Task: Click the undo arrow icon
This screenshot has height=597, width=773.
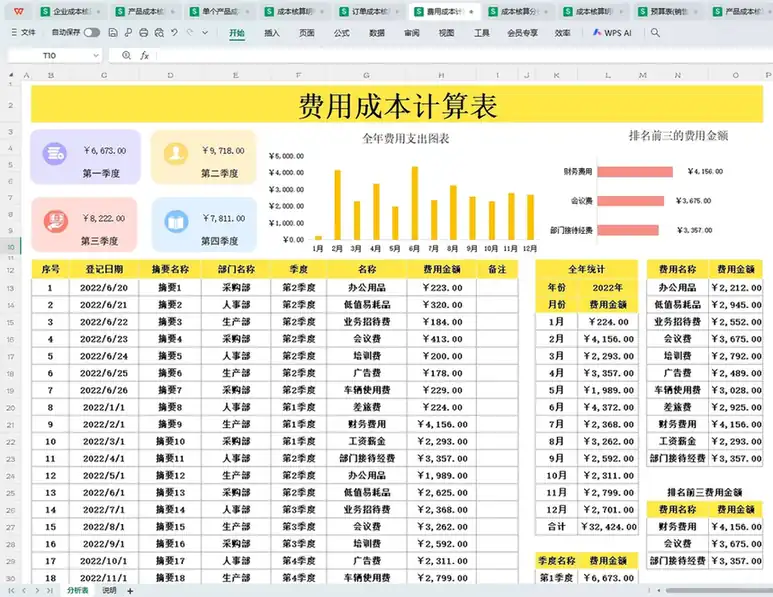Action: pyautogui.click(x=174, y=33)
